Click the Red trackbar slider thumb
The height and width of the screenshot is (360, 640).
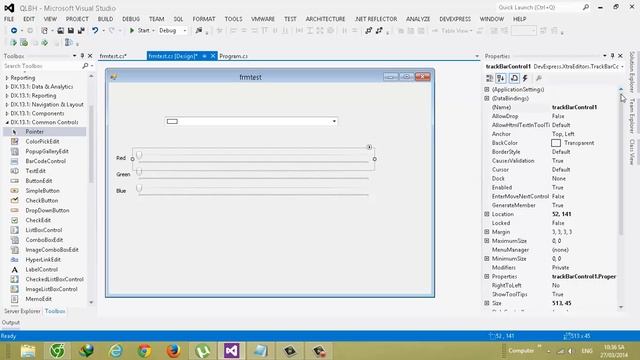[139, 155]
